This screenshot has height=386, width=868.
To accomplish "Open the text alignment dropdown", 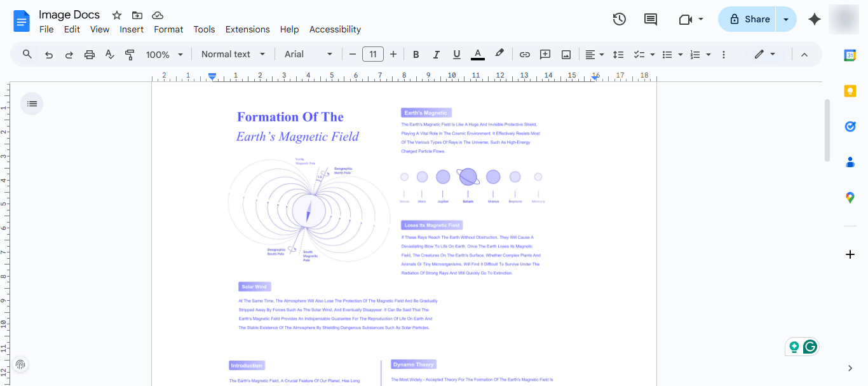I will 594,55.
